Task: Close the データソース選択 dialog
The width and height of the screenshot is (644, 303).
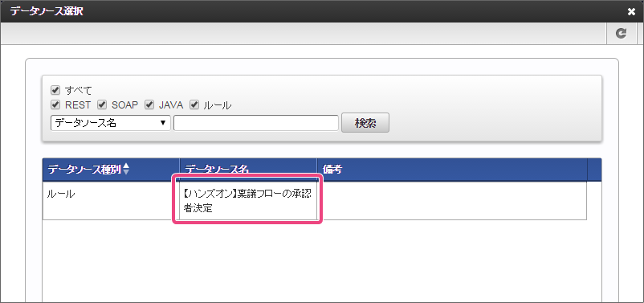Action: pos(631,12)
